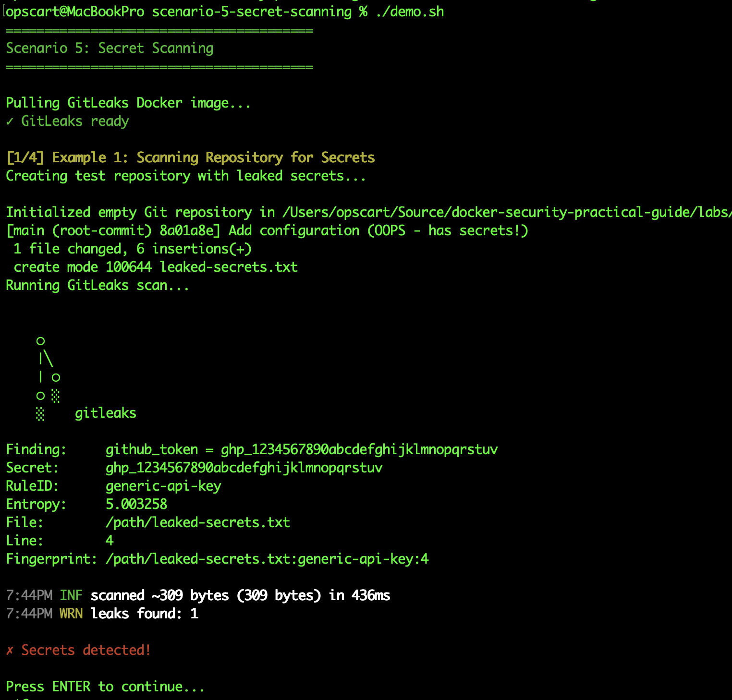Viewport: 732px width, 700px height.
Task: Click the 'WRN' log level tag
Action: [71, 614]
